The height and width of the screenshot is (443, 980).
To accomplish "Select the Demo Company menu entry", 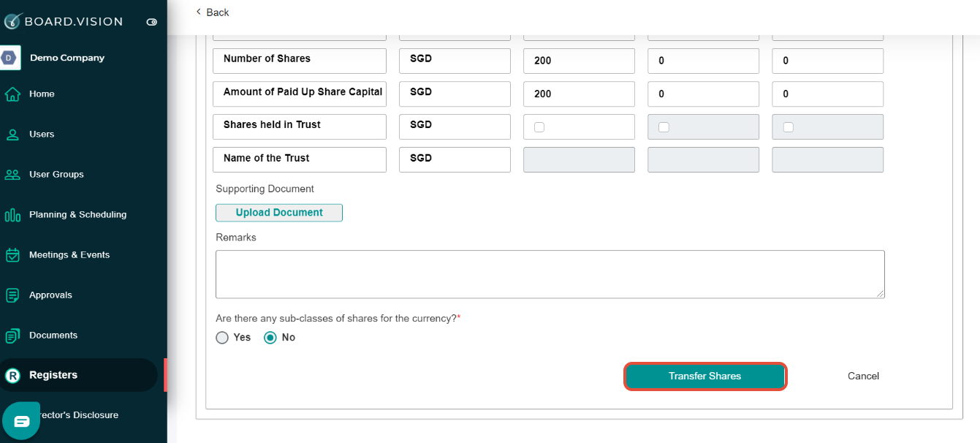I will [67, 57].
